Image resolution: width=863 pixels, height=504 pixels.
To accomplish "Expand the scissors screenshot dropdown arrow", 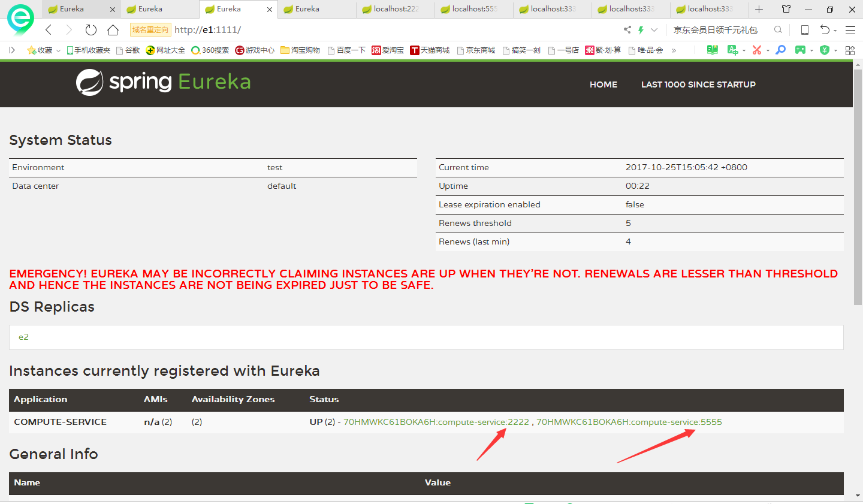I will [768, 51].
